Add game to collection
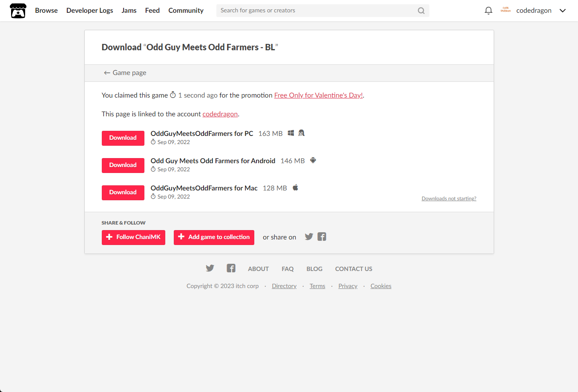The image size is (578, 392). click(214, 237)
